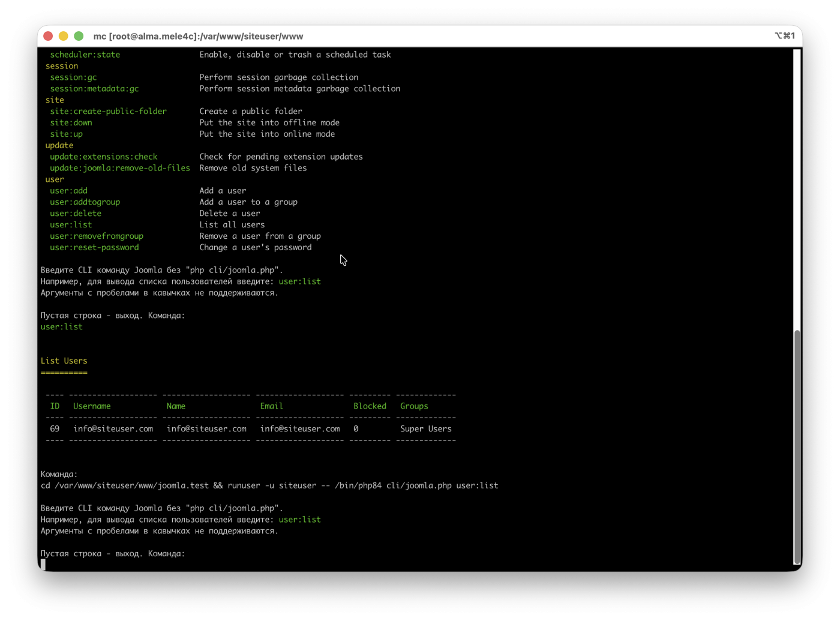Click the 'update:joomla:remove-old-files' command
This screenshot has width=840, height=621.
[x=120, y=169]
